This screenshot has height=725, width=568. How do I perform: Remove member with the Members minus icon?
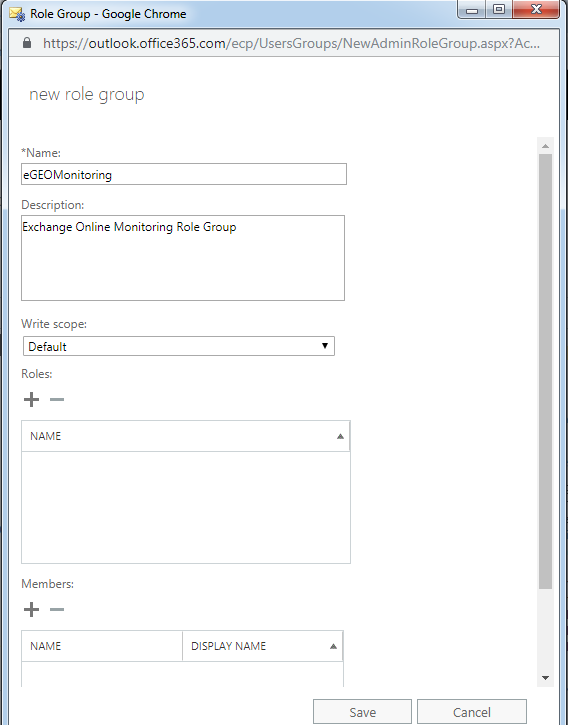coord(57,609)
